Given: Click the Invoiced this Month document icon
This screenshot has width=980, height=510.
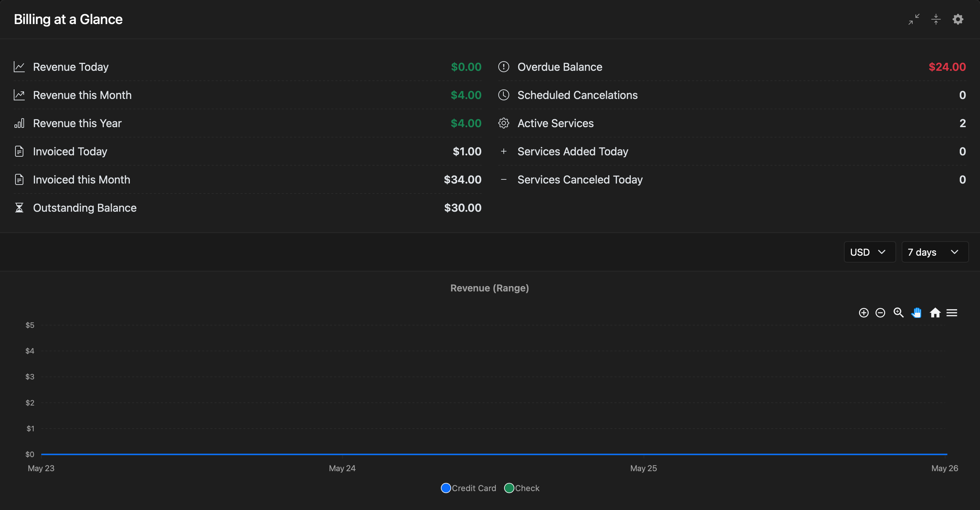Looking at the screenshot, I should [19, 180].
